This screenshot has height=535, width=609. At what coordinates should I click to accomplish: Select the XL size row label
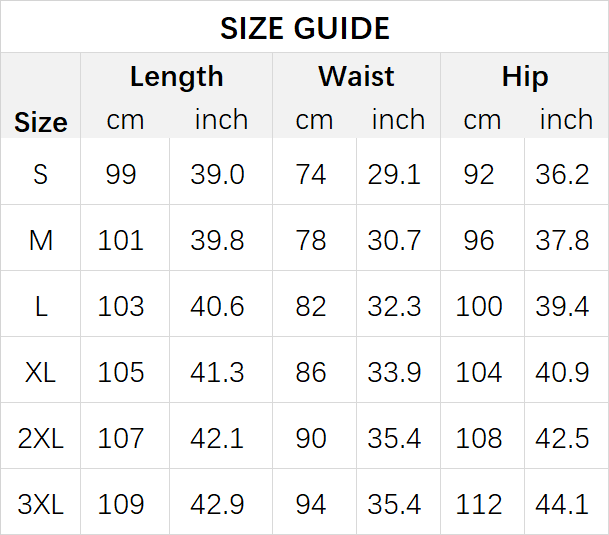pos(40,372)
